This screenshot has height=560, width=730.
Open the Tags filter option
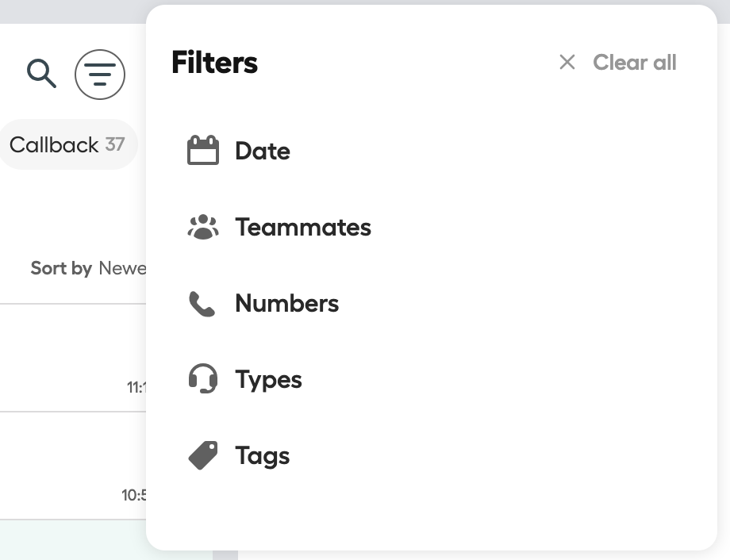[263, 456]
